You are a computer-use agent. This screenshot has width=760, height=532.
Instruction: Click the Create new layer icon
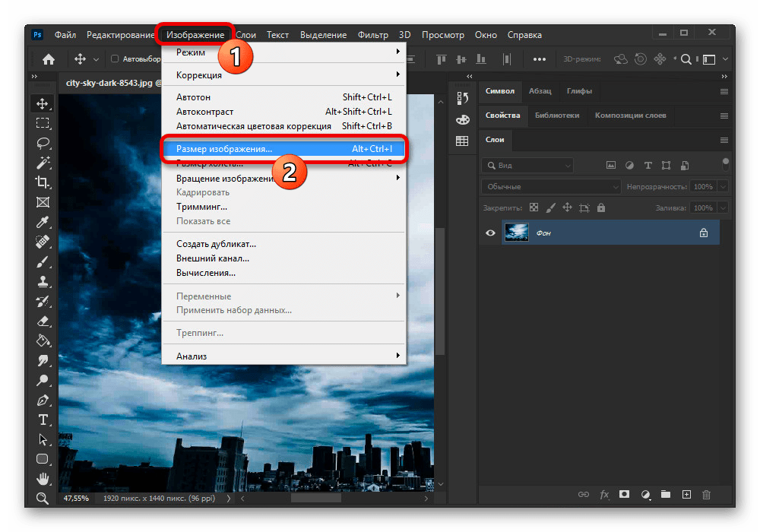[686, 494]
